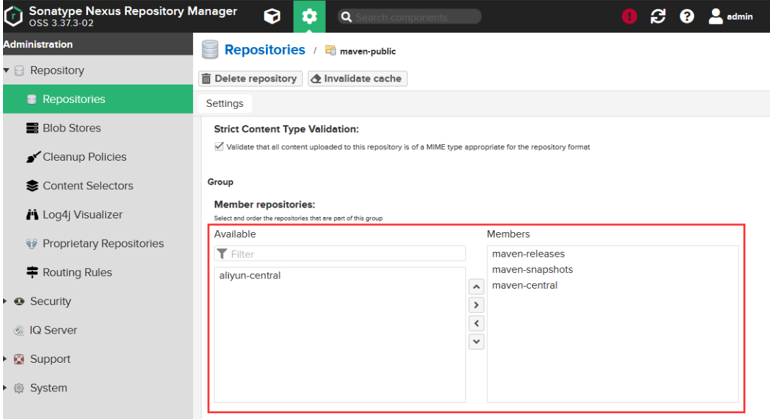Click the Security icon
Image resolution: width=770 pixels, height=419 pixels.
point(19,301)
